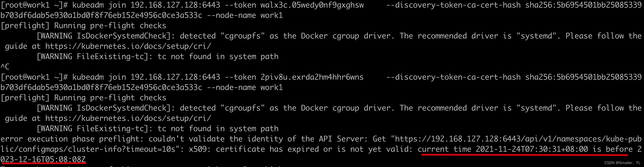
Task: Click the first --discovery-token-ca-cert-hash option
Action: coord(453,5)
